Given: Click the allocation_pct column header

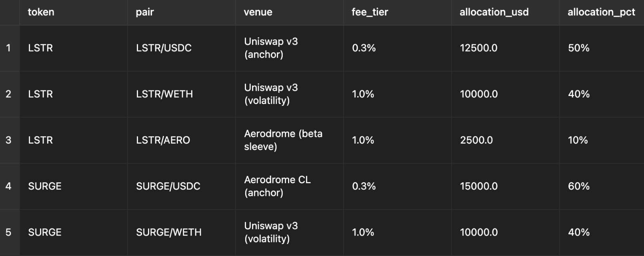Looking at the screenshot, I should pyautogui.click(x=601, y=12).
